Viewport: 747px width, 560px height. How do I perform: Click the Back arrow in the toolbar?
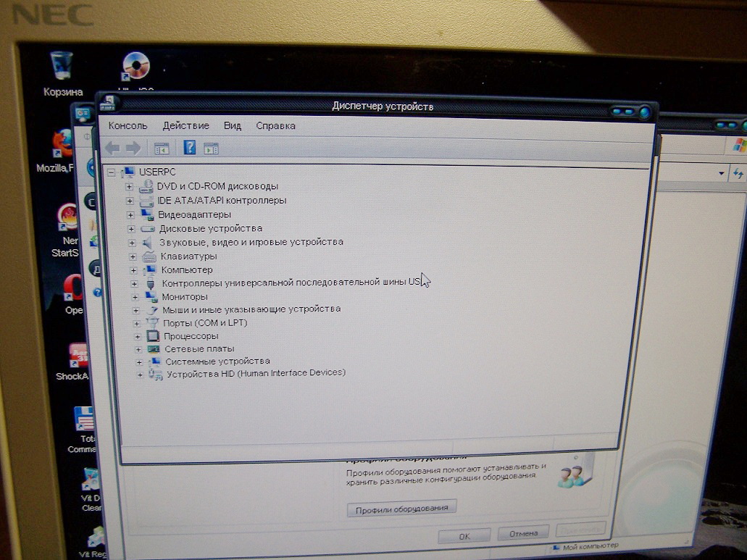point(112,148)
